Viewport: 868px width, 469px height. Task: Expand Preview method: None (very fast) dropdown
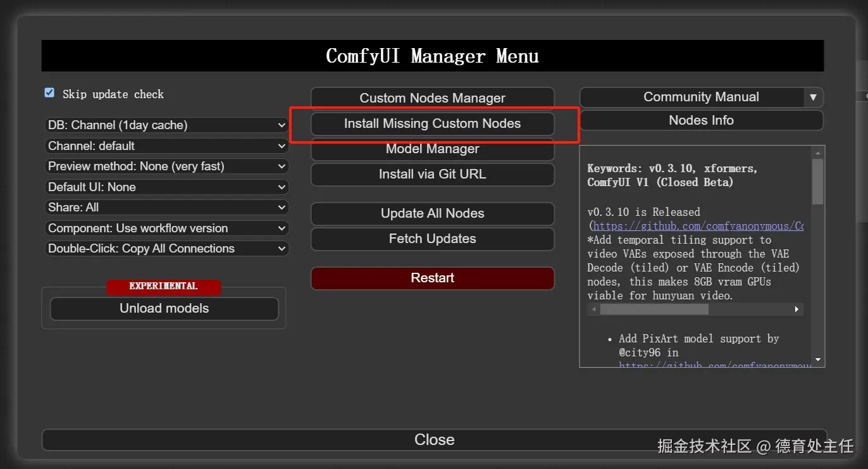point(167,166)
